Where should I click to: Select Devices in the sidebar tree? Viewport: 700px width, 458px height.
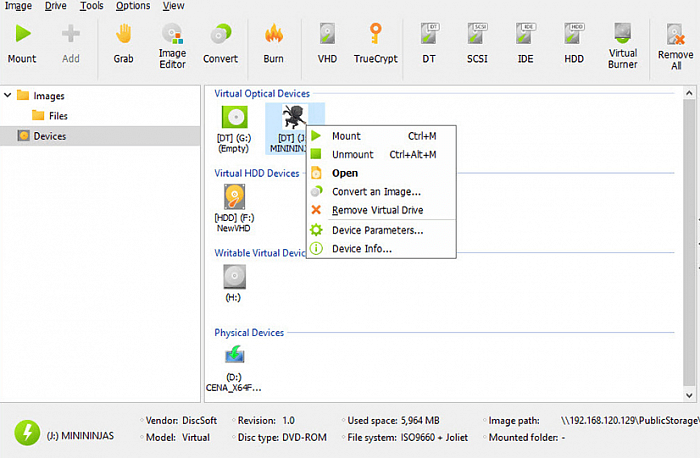click(50, 136)
